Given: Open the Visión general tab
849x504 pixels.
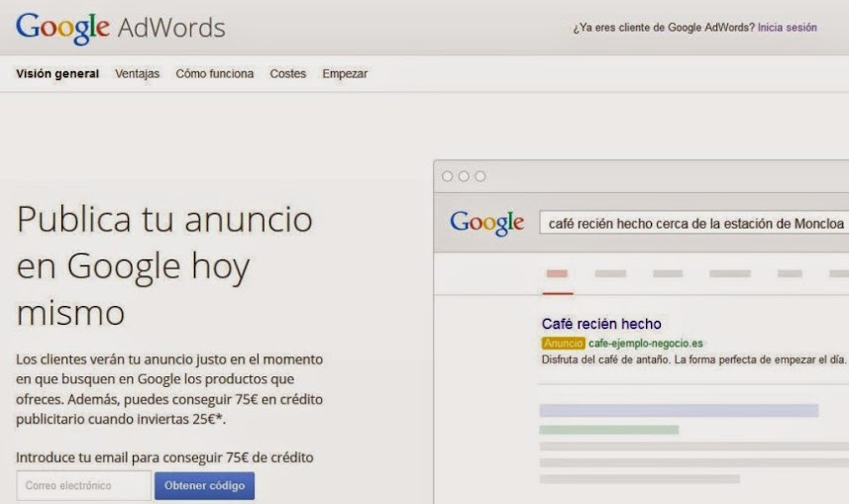Looking at the screenshot, I should 57,73.
